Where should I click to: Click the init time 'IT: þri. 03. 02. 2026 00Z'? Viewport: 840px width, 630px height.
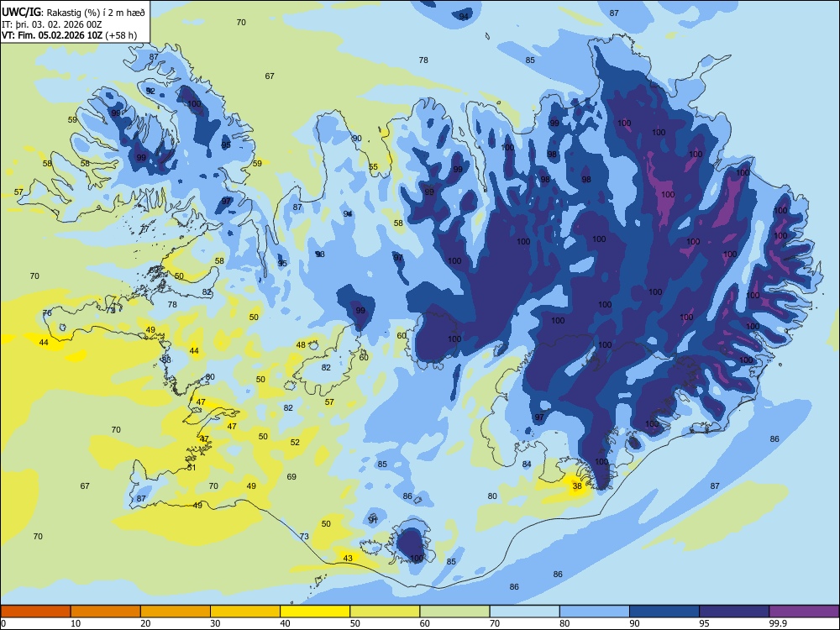point(52,24)
